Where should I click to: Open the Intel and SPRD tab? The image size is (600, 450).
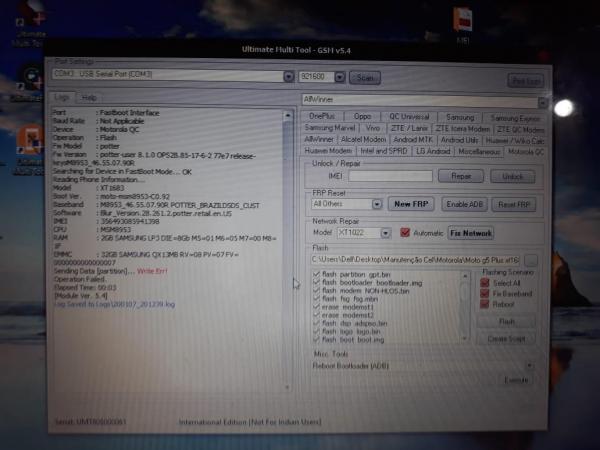coord(384,151)
